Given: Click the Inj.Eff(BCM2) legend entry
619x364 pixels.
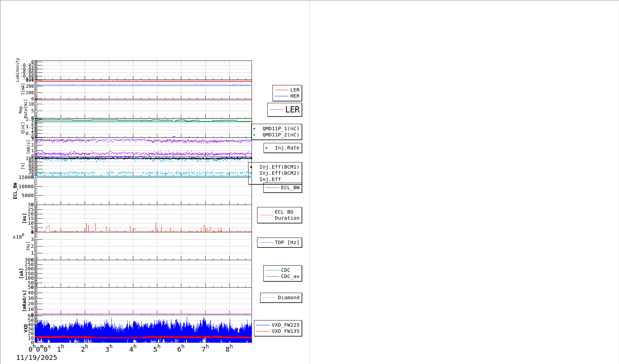Looking at the screenshot, I should (x=279, y=173).
